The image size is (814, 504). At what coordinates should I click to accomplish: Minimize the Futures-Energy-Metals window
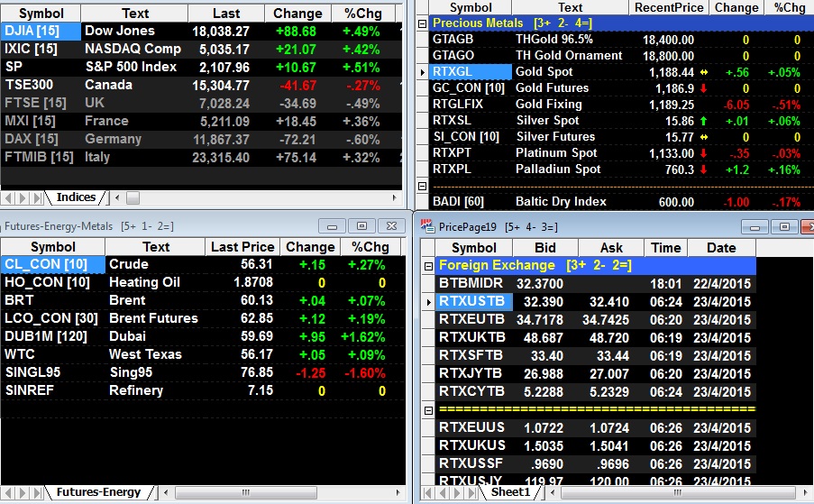(333, 225)
